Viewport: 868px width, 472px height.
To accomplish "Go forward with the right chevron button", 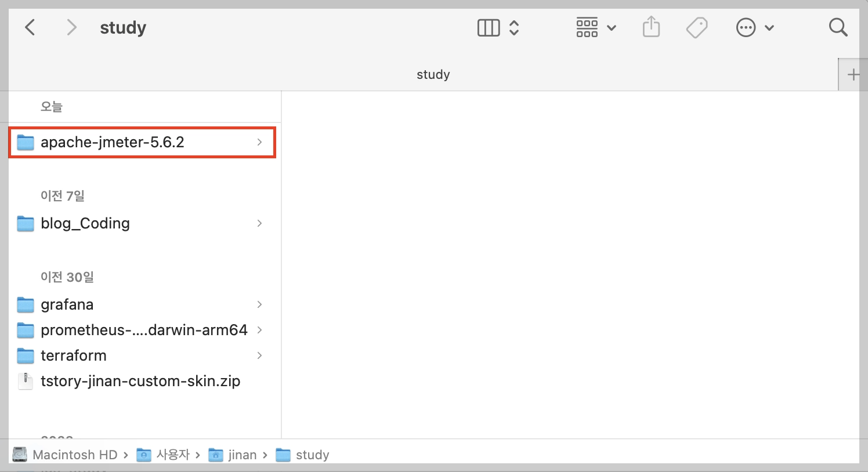I will coord(71,27).
